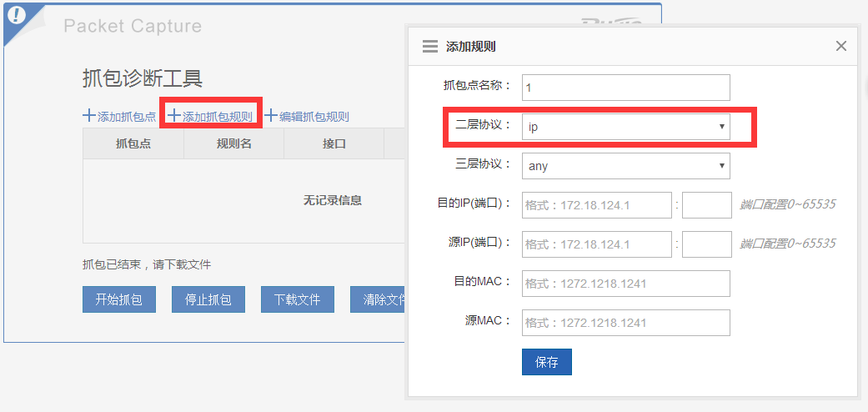Click the 目的MAC input field

pyautogui.click(x=625, y=284)
